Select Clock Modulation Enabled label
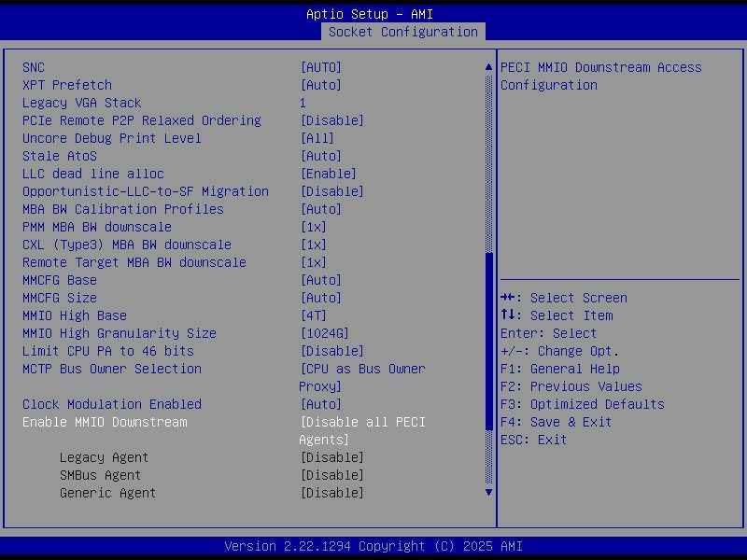The width and height of the screenshot is (747, 560). [111, 404]
